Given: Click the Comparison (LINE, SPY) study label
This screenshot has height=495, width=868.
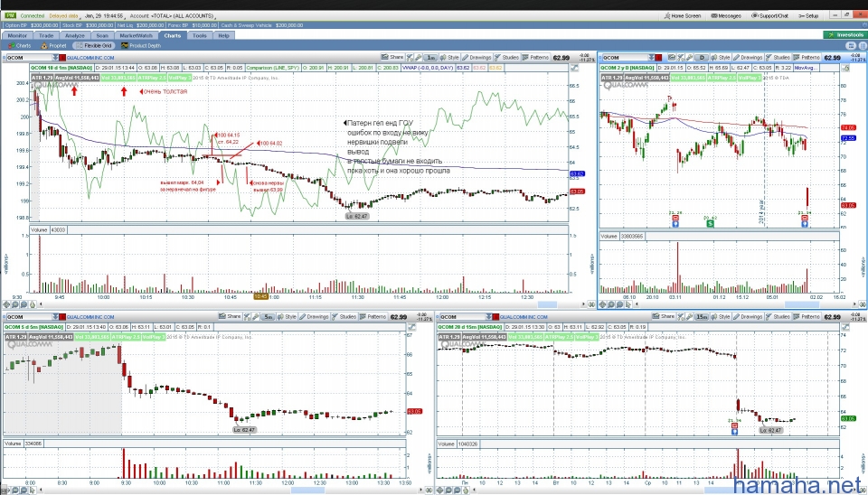Looking at the screenshot, I should [x=275, y=68].
